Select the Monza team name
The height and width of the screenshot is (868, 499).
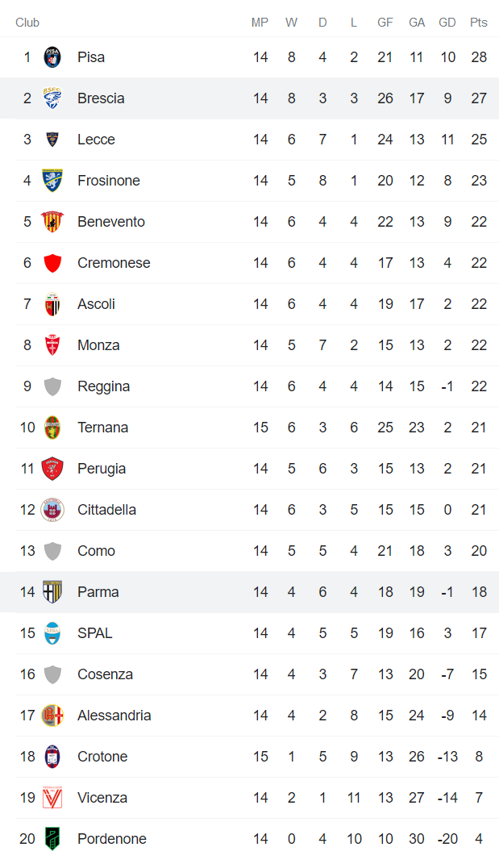[98, 345]
